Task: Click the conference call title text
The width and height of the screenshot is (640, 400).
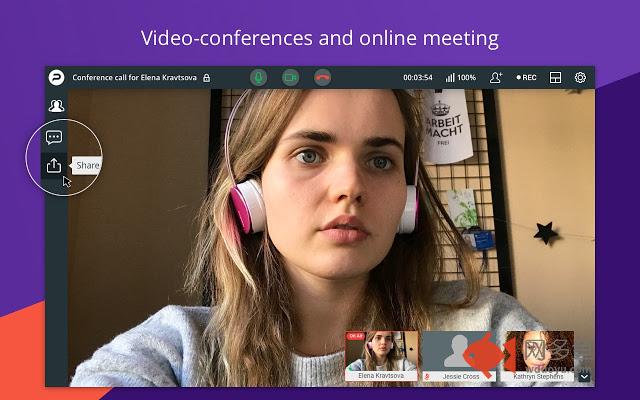Action: coord(134,78)
